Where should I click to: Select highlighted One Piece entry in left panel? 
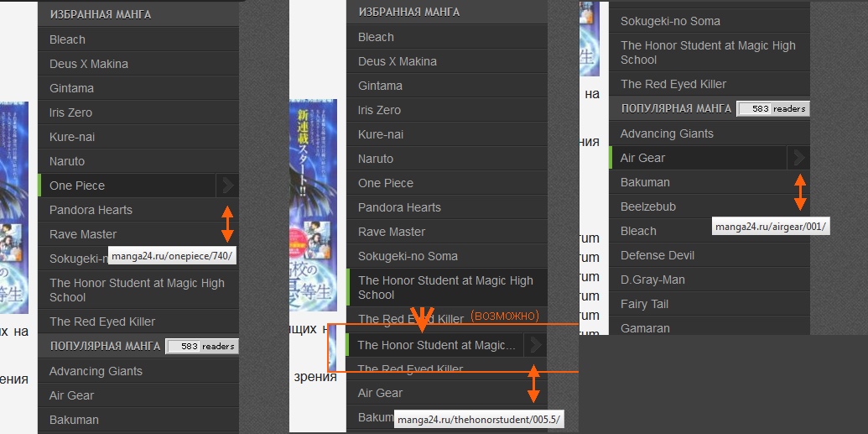127,186
